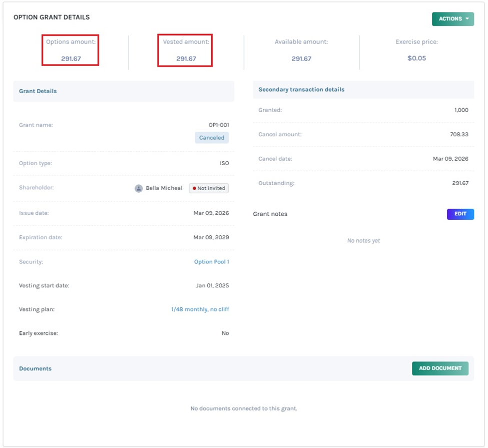Click the highlighted Options amount box
This screenshot has width=488, height=448.
tap(70, 50)
